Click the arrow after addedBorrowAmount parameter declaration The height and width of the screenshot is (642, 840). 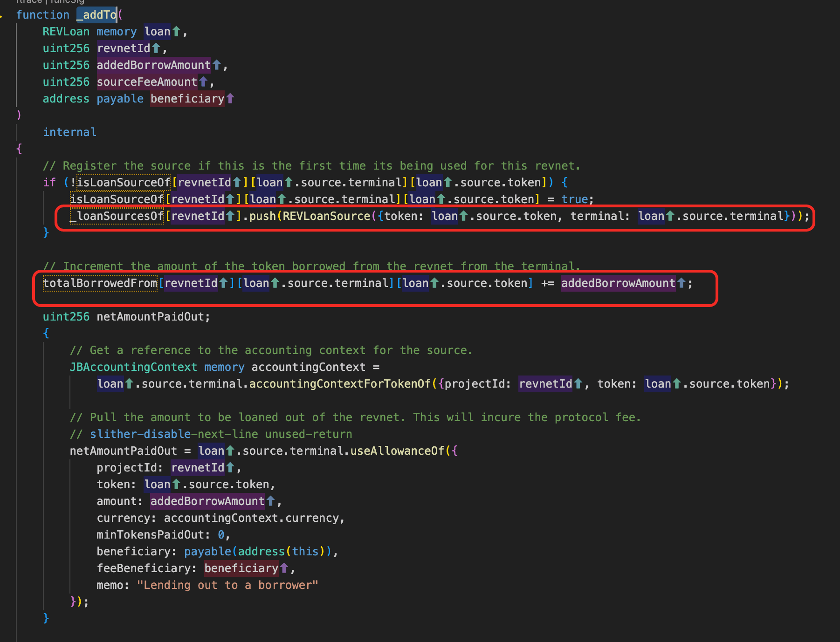(216, 65)
